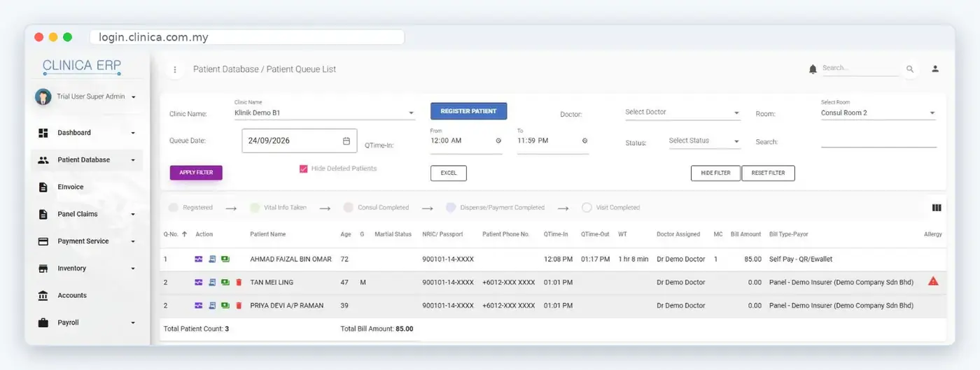Image resolution: width=980 pixels, height=370 pixels.
Task: Open the notifications bell icon
Action: coord(813,69)
